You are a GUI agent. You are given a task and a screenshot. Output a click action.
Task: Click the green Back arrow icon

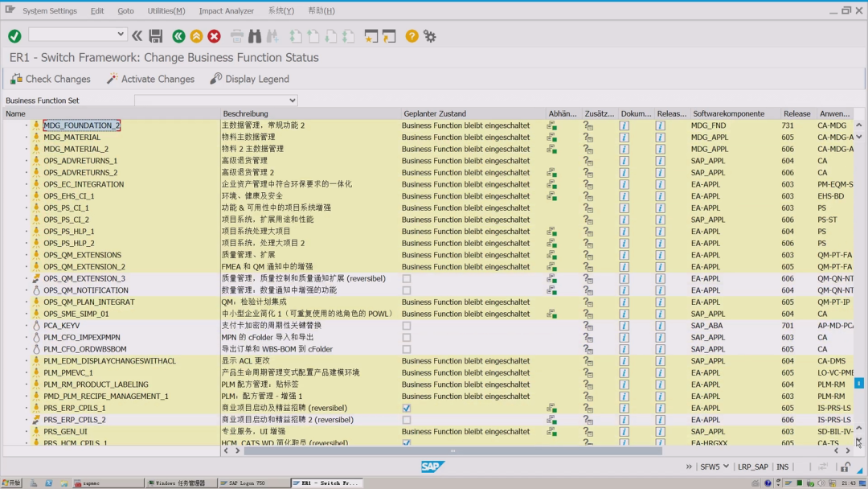coord(178,36)
